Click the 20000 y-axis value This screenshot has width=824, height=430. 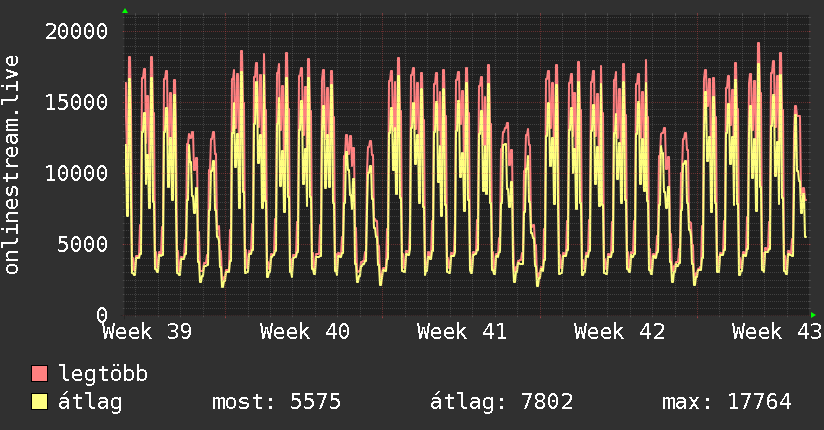(76, 32)
